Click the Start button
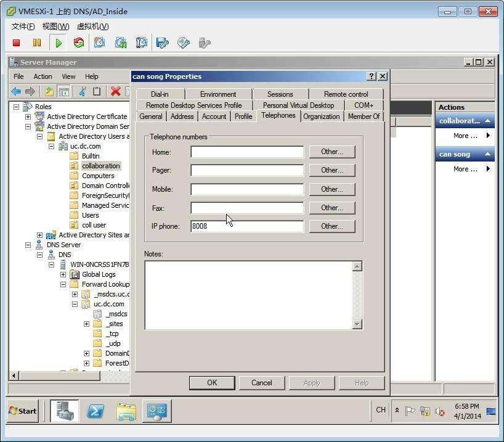This screenshot has width=504, height=442. pyautogui.click(x=23, y=411)
